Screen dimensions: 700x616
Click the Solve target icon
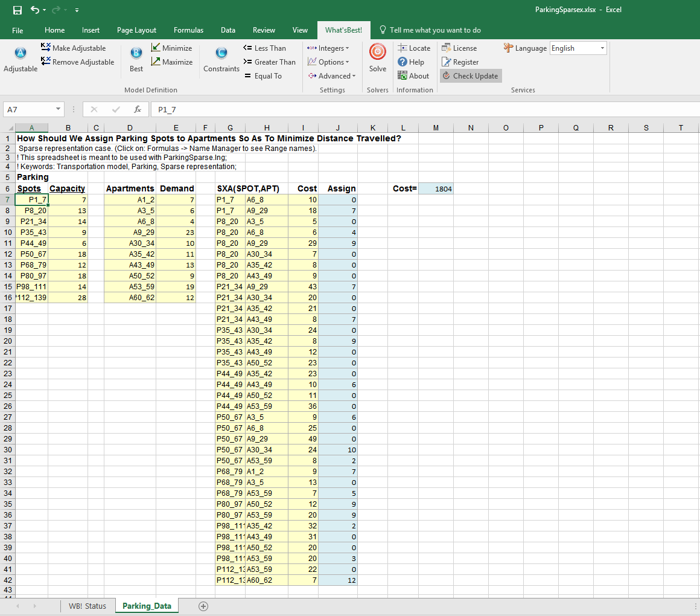click(x=378, y=52)
